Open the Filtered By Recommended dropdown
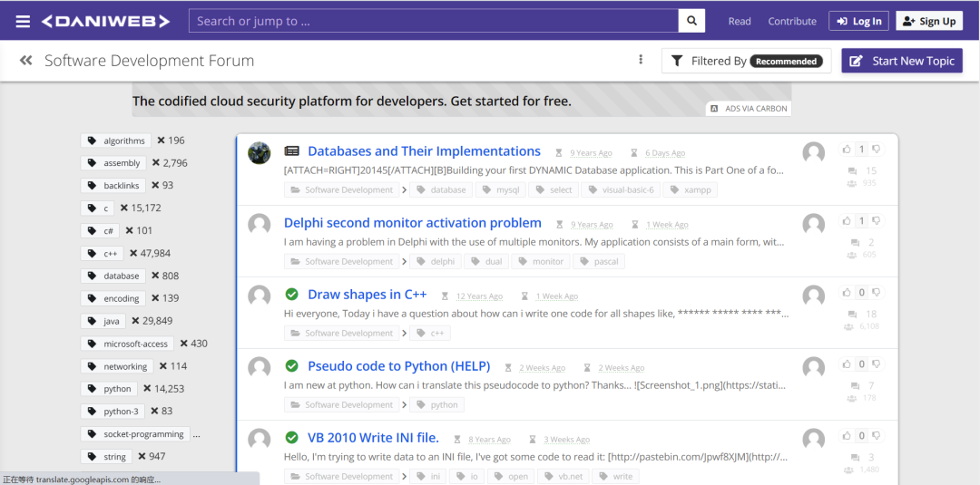980x485 pixels. click(x=746, y=61)
